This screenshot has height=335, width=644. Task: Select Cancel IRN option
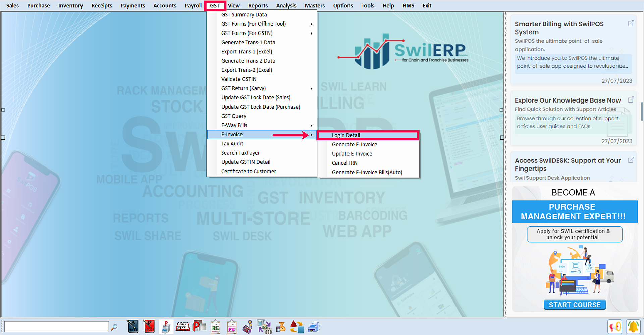[368, 163]
